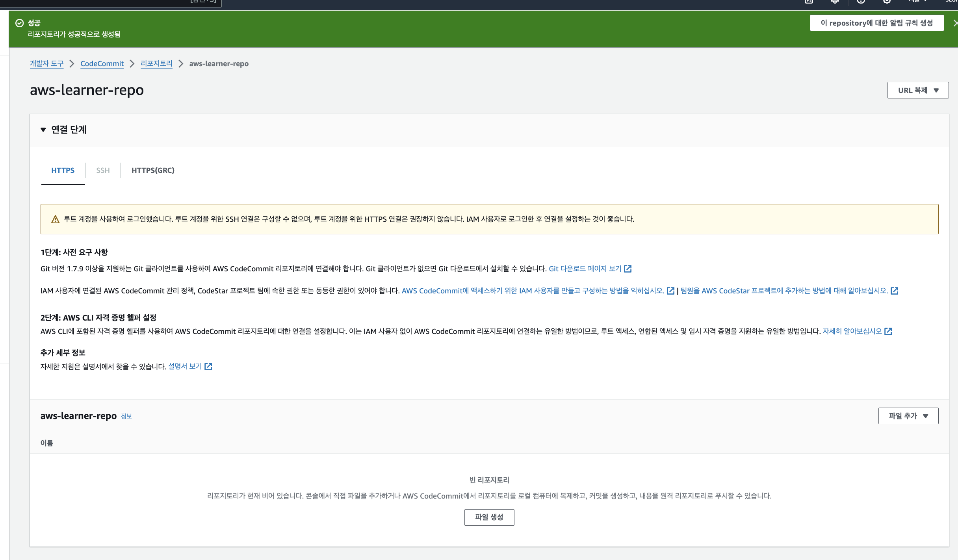The width and height of the screenshot is (958, 560).
Task: Open the URL 복제 dropdown
Action: [x=917, y=90]
